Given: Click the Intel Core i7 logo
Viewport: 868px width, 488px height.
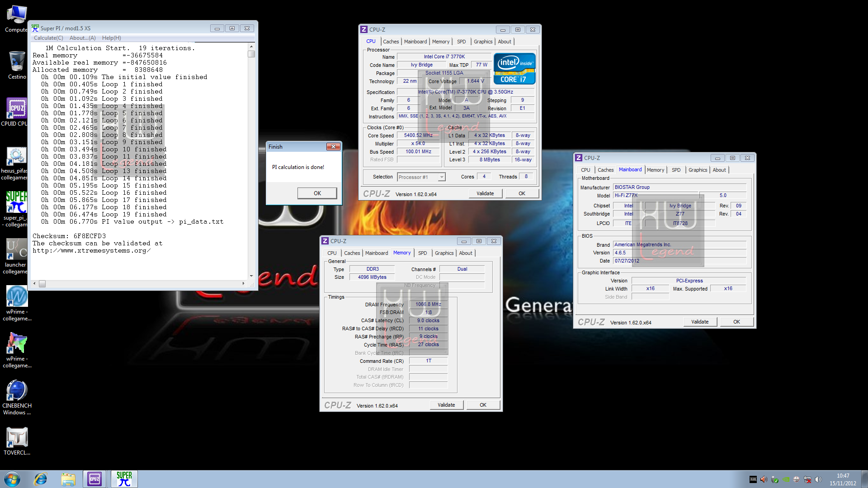Looking at the screenshot, I should (x=514, y=69).
